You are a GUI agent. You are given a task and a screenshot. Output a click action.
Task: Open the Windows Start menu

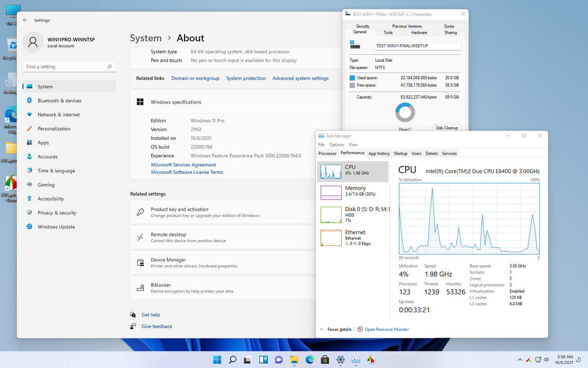click(217, 359)
